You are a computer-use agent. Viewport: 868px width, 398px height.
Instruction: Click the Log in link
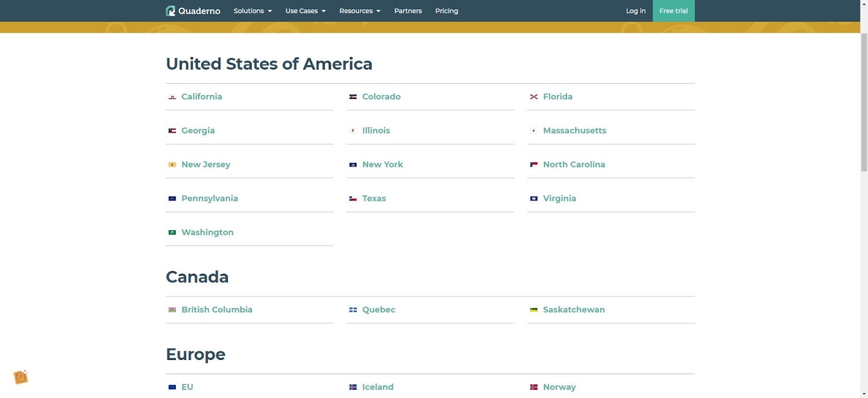click(636, 11)
